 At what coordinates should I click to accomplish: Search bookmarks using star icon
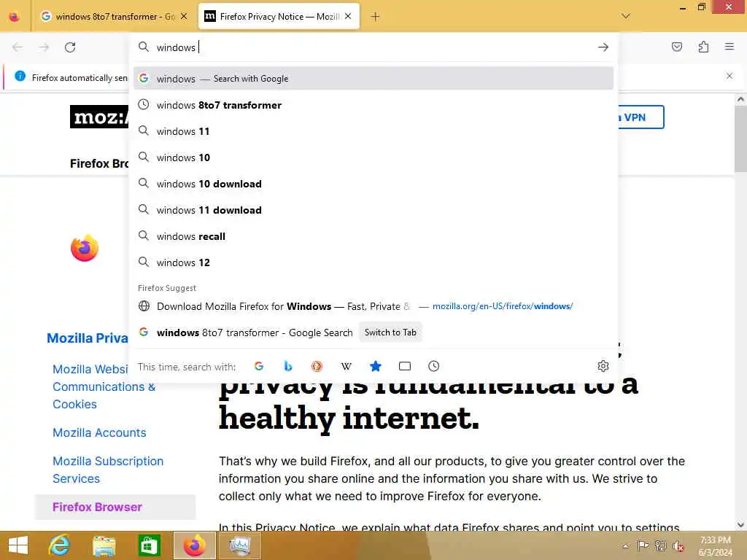pos(376,366)
